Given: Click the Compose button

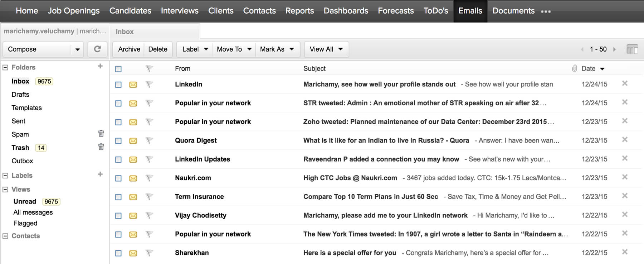Looking at the screenshot, I should pyautogui.click(x=37, y=49).
